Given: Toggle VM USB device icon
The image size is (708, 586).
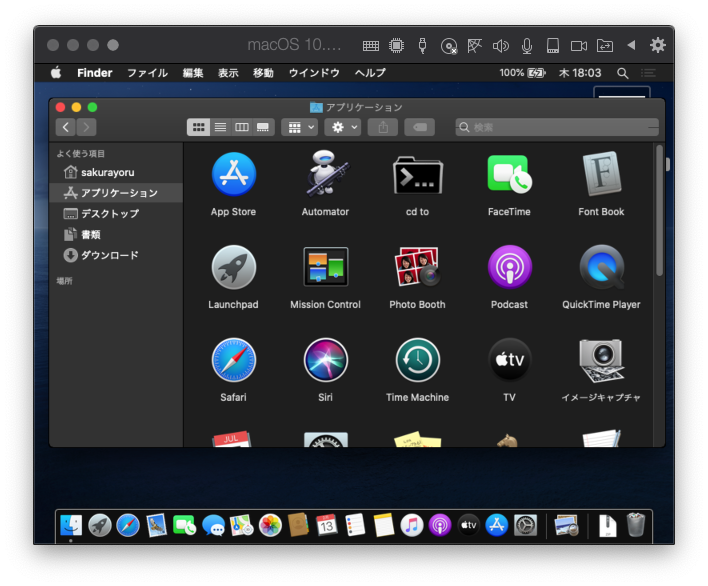Looking at the screenshot, I should 422,46.
